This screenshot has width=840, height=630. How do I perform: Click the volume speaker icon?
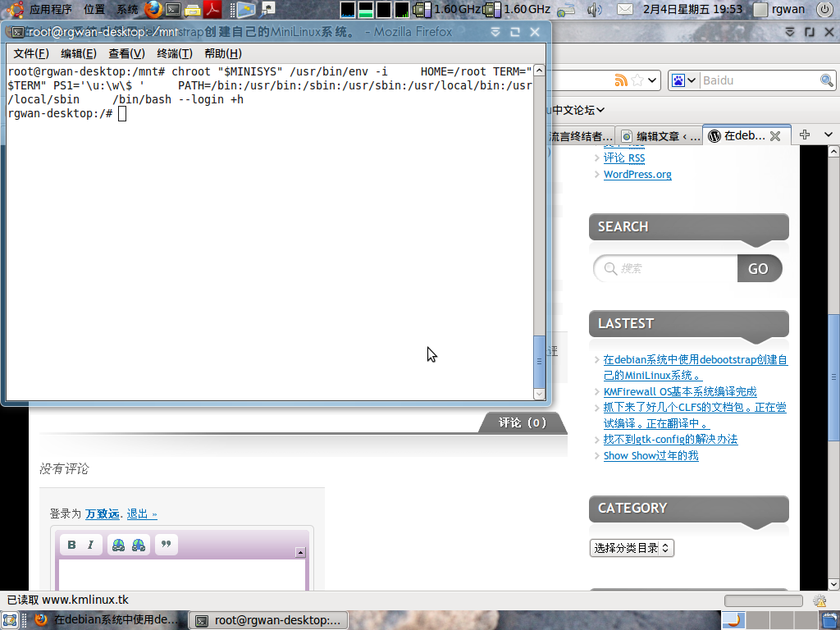coord(594,10)
